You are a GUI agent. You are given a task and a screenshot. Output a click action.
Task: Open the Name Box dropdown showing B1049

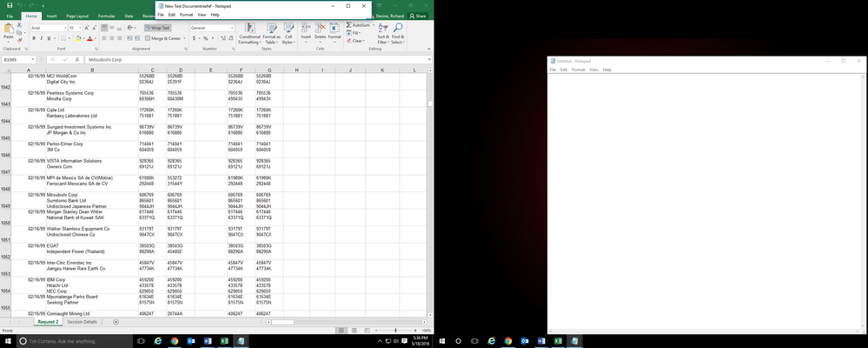33,59
